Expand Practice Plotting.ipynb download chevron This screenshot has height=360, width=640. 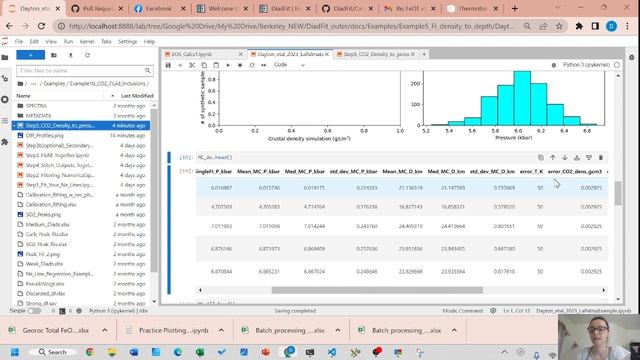[x=221, y=330]
